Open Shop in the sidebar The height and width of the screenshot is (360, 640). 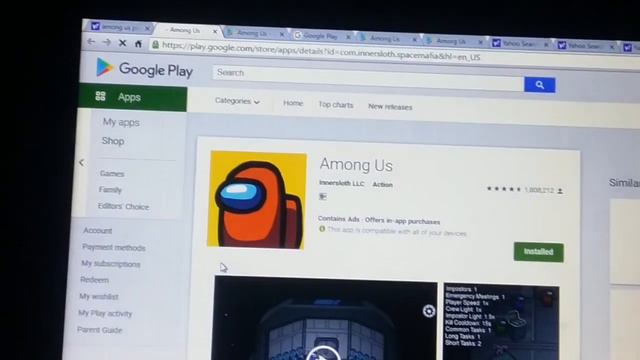113,141
